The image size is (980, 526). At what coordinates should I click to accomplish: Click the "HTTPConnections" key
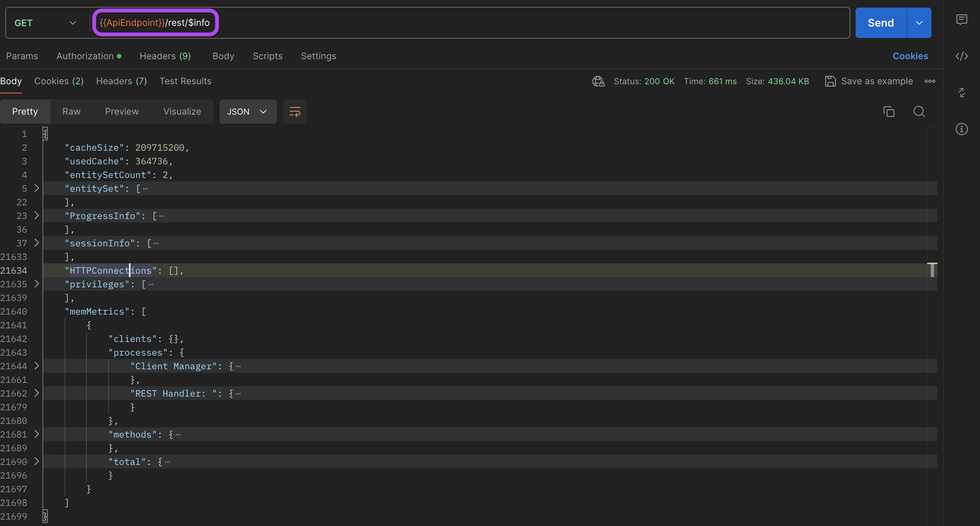pyautogui.click(x=111, y=270)
